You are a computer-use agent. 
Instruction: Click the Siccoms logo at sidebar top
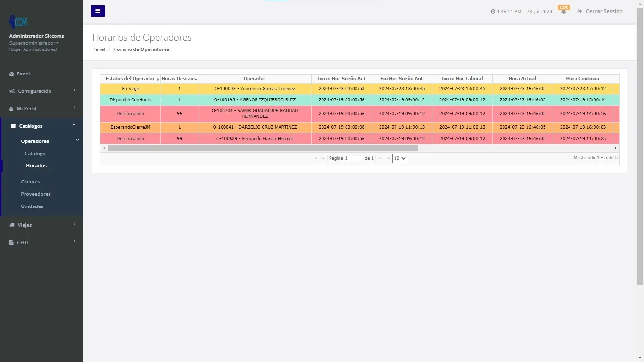click(x=19, y=21)
